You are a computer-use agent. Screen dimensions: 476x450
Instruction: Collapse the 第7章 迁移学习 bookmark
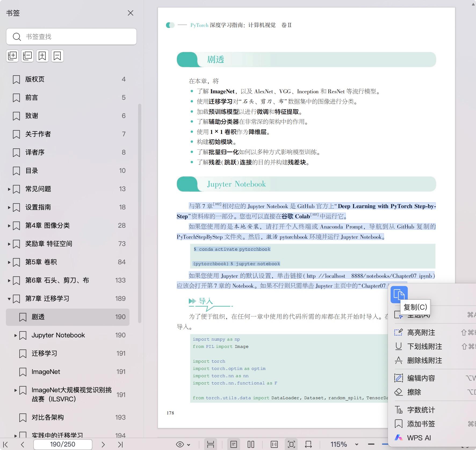(9, 299)
